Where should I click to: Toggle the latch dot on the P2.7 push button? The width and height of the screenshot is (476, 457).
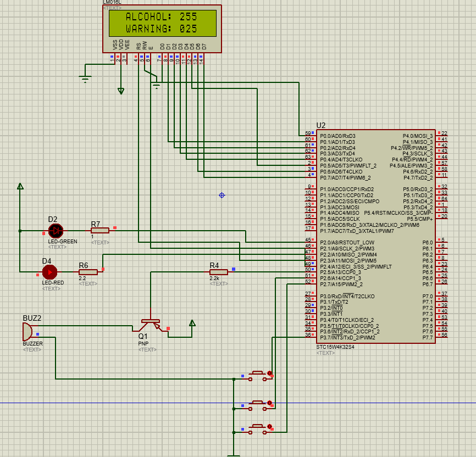(x=269, y=426)
